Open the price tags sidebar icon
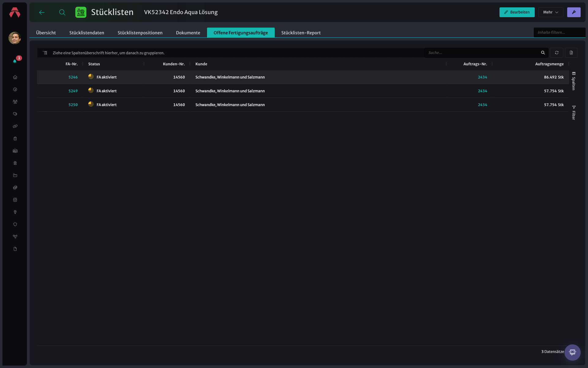 pos(15,114)
